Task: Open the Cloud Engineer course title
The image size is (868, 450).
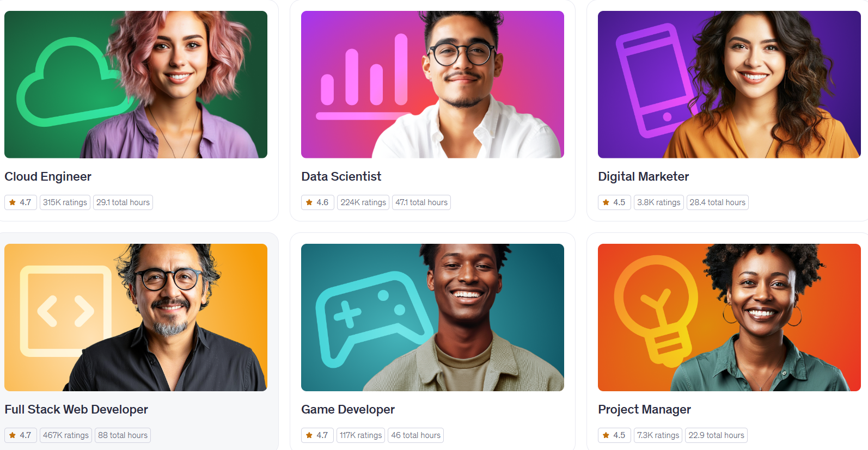Action: (x=48, y=176)
